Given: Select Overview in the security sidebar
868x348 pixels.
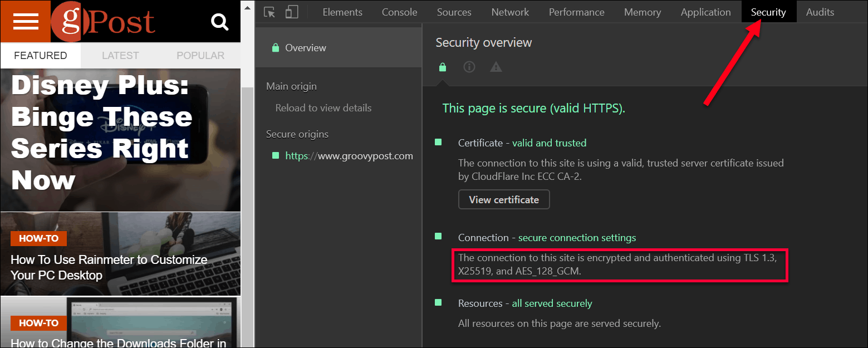Looking at the screenshot, I should tap(339, 48).
